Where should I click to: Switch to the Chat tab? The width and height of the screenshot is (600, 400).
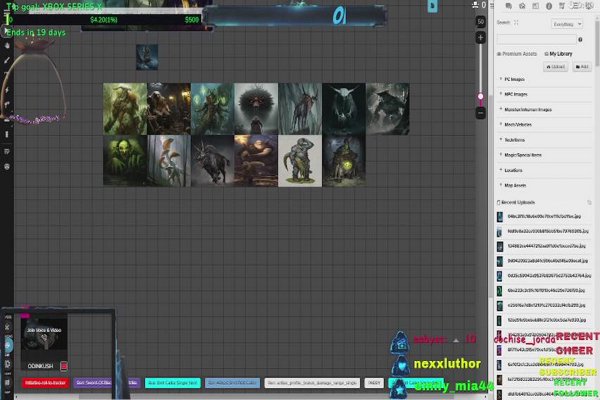(x=509, y=6)
